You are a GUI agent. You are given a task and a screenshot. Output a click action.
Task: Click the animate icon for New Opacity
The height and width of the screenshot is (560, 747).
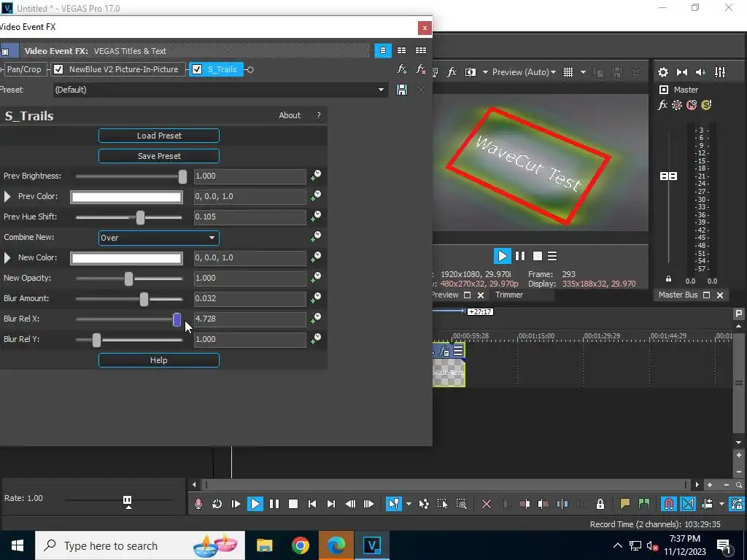pos(315,278)
